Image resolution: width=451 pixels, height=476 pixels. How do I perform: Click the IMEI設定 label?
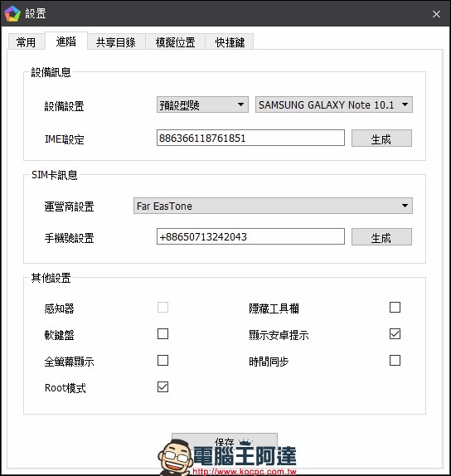[x=65, y=139]
